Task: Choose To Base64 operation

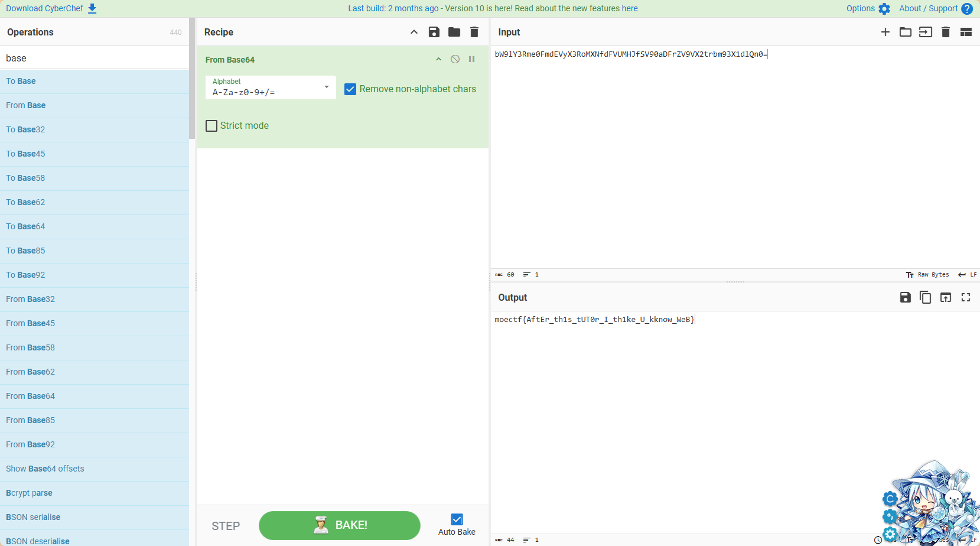Action: [25, 226]
